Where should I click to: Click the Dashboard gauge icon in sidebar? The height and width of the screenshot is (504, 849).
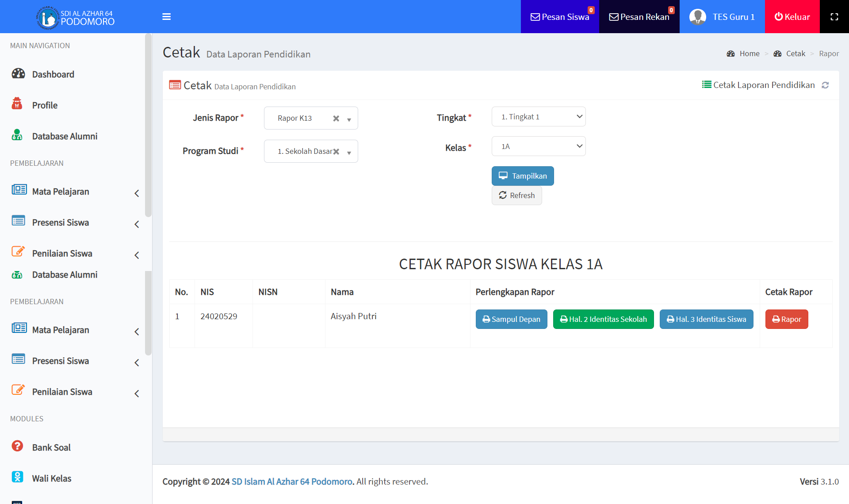(x=18, y=73)
